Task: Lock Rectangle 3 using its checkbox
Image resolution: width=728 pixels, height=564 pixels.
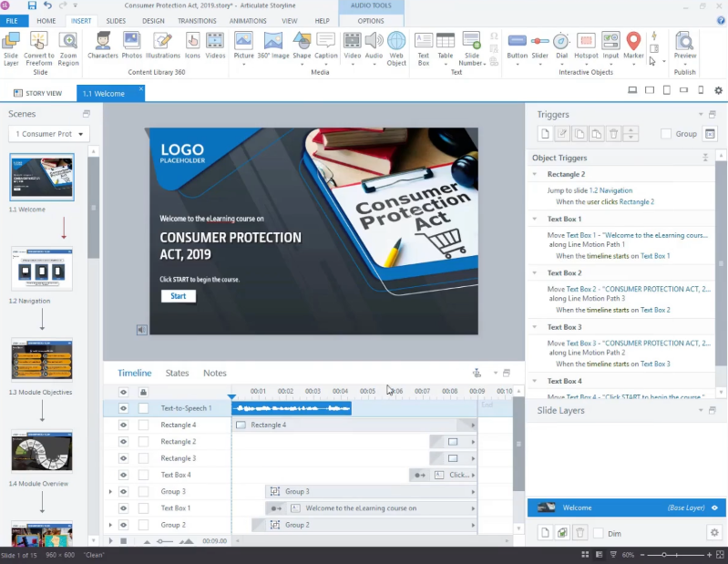Action: (143, 458)
